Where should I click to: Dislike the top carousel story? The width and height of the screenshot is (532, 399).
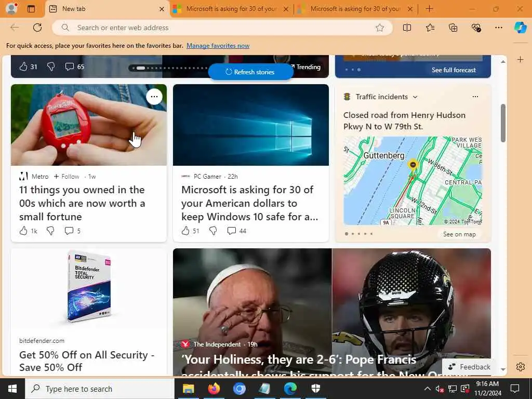point(51,66)
